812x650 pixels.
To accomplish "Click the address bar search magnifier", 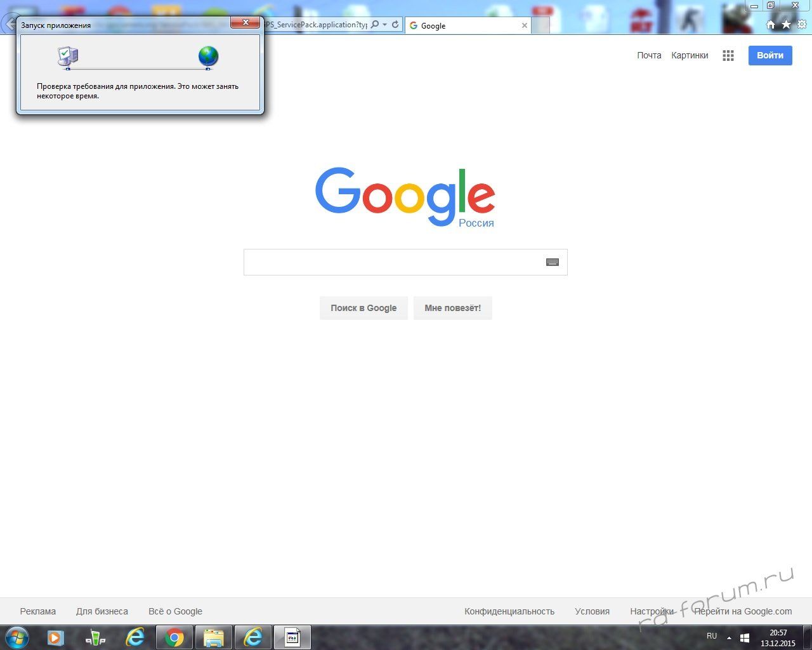I will [x=375, y=25].
